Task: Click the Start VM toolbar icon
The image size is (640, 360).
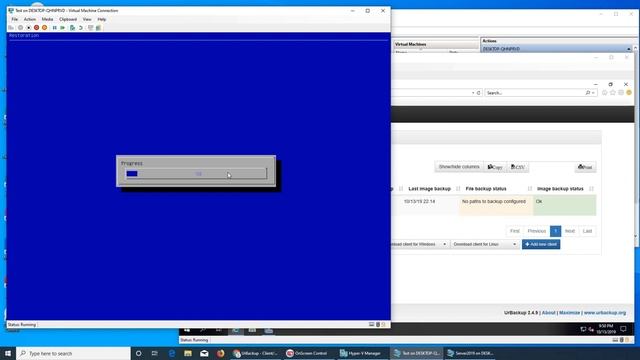Action: (20, 28)
